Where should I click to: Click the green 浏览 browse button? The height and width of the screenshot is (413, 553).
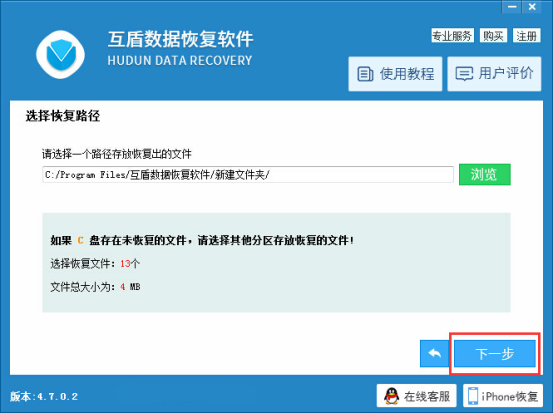click(485, 175)
